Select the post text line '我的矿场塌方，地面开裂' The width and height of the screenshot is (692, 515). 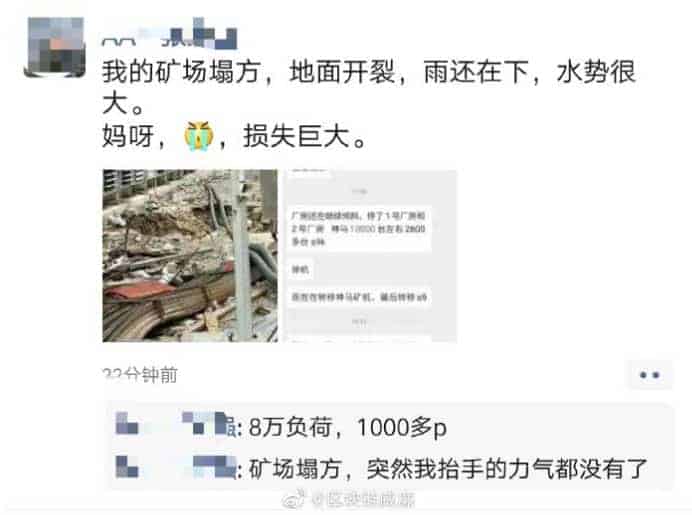(248, 72)
